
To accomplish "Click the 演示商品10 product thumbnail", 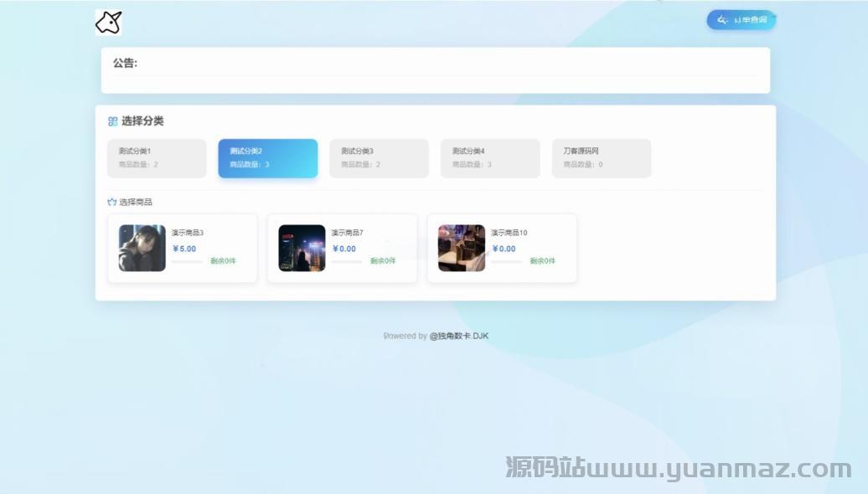I will (x=462, y=248).
